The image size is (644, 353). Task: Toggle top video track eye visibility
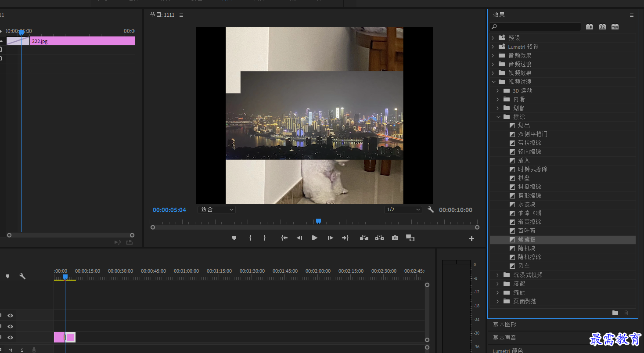click(x=10, y=315)
